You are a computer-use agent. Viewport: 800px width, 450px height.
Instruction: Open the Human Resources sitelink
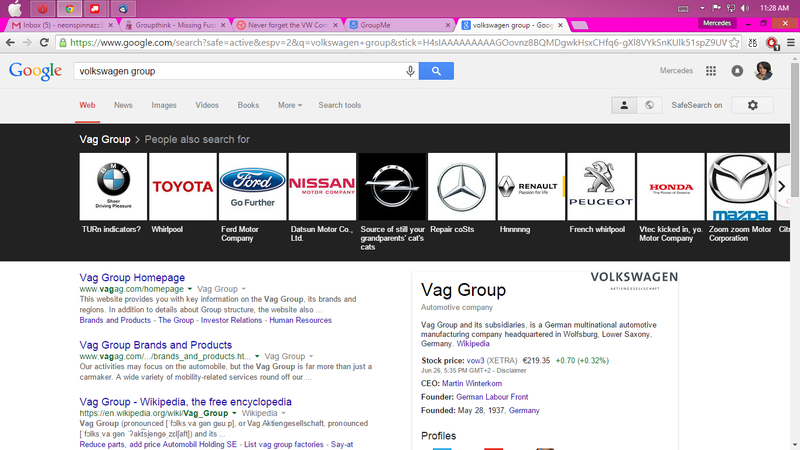(x=301, y=320)
